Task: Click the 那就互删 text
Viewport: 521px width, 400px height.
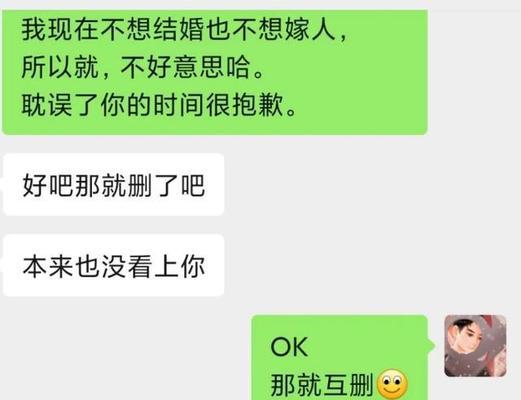Action: point(322,385)
